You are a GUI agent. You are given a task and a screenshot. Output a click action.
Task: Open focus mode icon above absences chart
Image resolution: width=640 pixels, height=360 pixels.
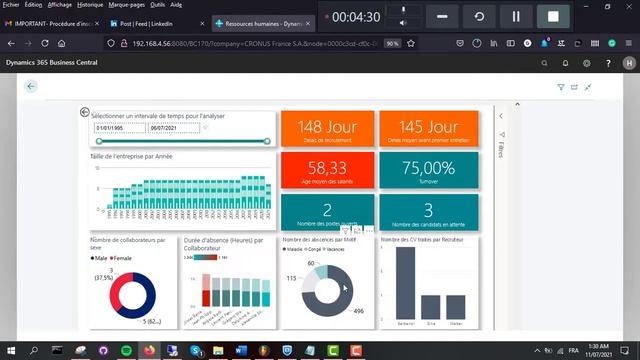pos(357,231)
